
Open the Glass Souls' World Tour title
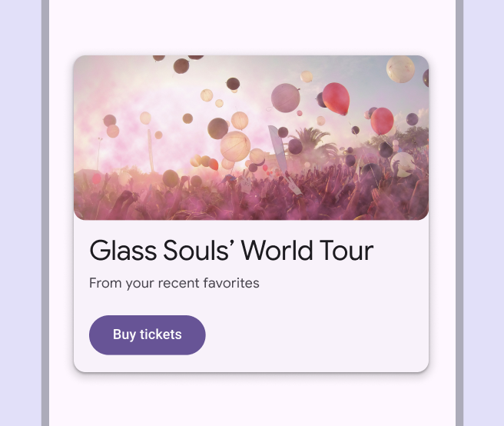(x=230, y=251)
